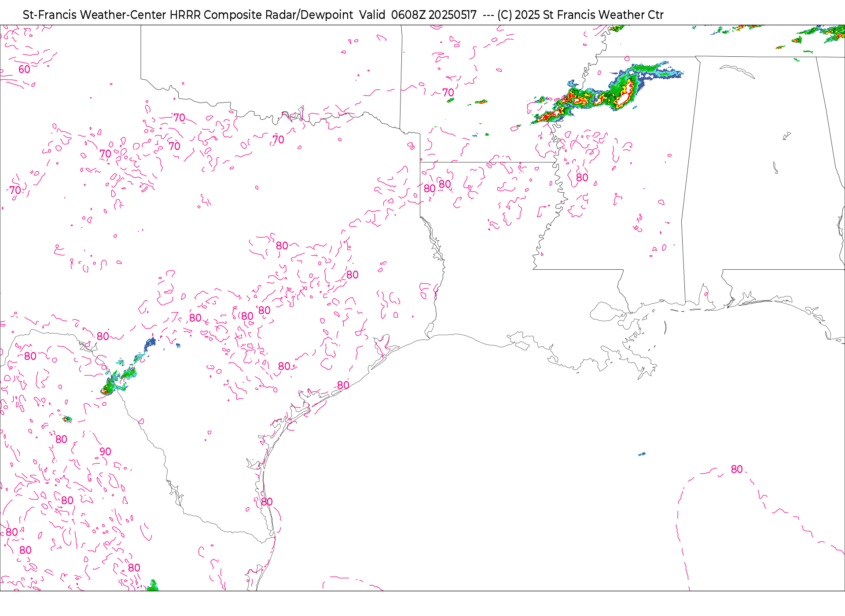Screen dimensions: 845x616
Task: Click the "HRRR Composite Radar/Dewpoint" title text
Action: (x=261, y=15)
